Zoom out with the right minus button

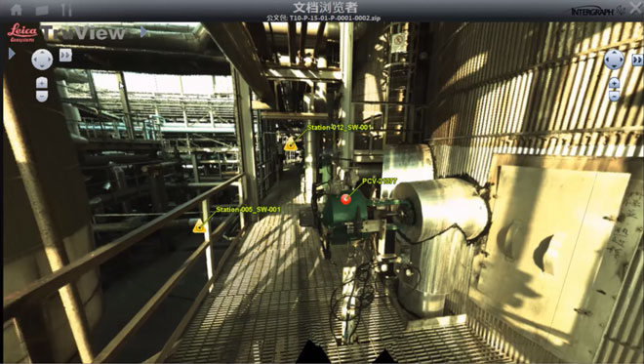(614, 96)
